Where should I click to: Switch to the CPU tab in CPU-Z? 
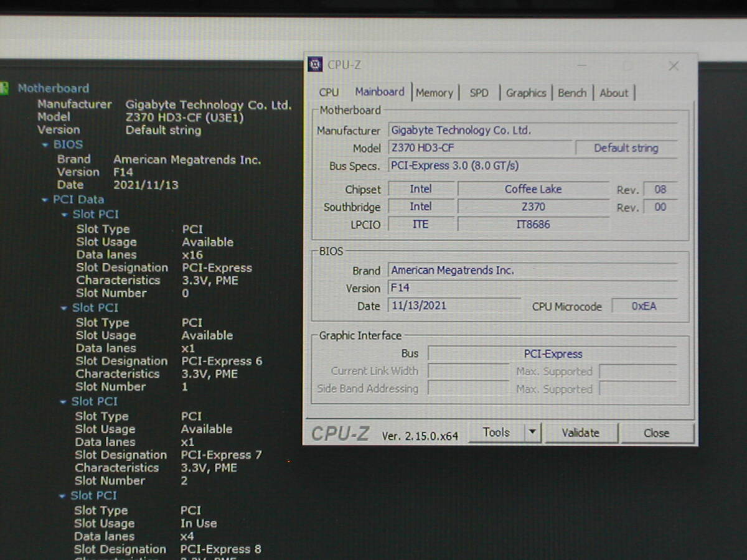tap(329, 92)
